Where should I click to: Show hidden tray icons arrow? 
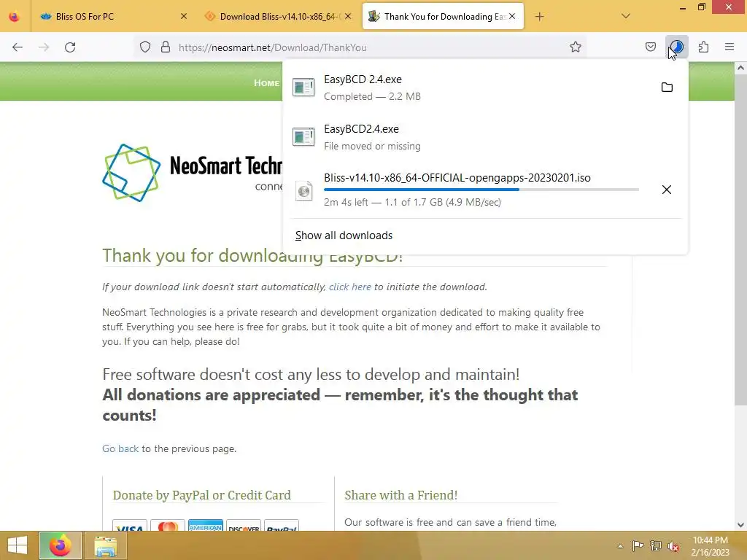click(x=620, y=546)
